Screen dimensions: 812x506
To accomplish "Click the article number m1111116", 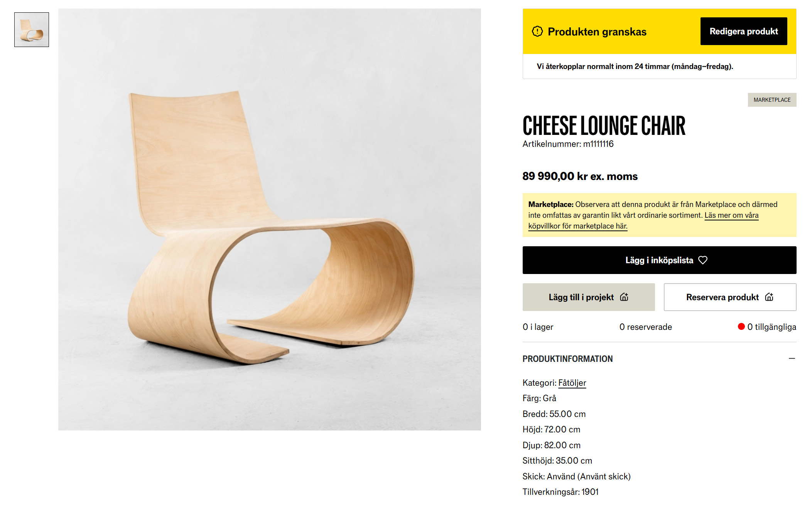I will [x=598, y=144].
